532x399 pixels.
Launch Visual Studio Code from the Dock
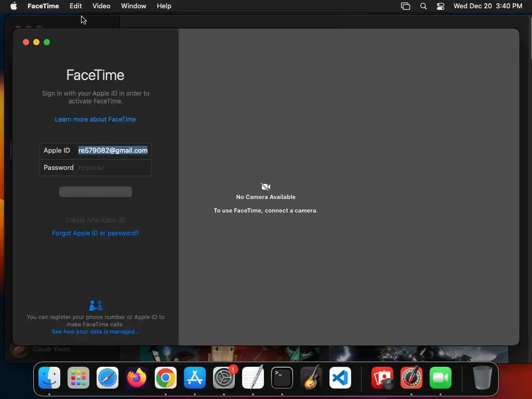(340, 378)
